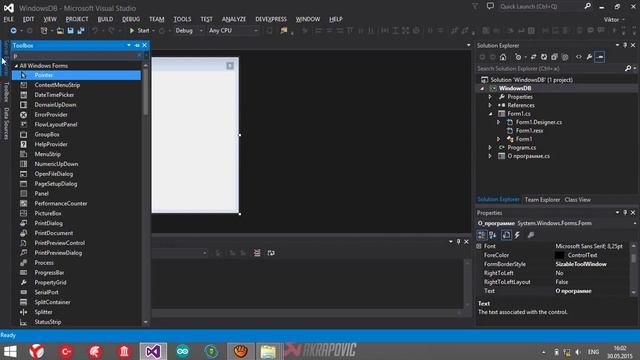Show Properties page button in Properties panel
640x360 pixels.
pyautogui.click(x=506, y=235)
